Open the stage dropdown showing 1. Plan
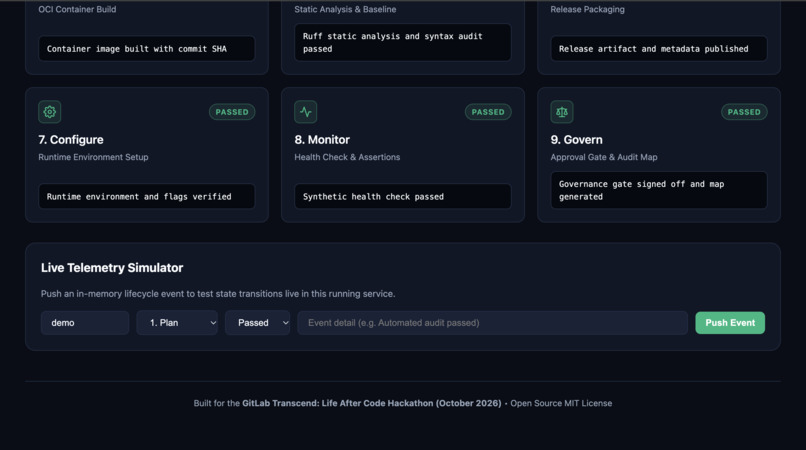Screen dimensions: 806x450 (x=177, y=323)
